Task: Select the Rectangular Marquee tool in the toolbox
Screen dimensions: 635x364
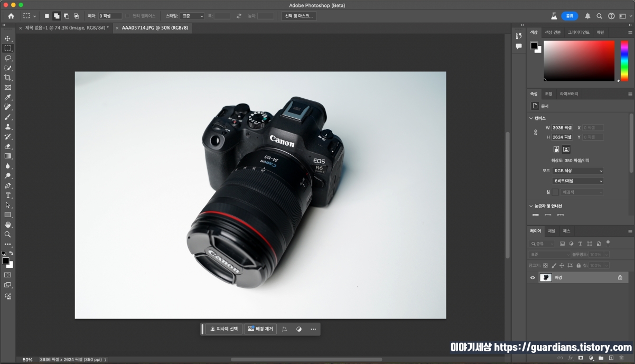Action: (8, 48)
